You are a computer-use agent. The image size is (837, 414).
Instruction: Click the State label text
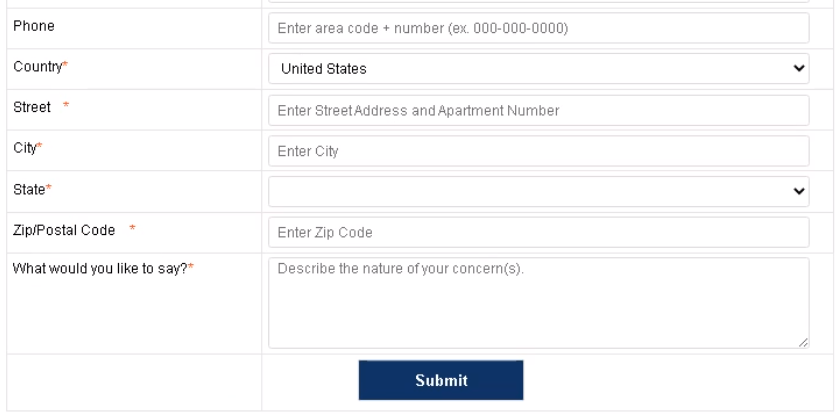pos(28,191)
